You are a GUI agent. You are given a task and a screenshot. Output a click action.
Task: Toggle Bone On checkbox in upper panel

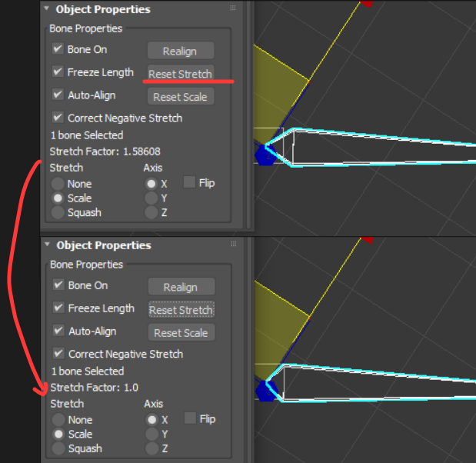tap(58, 49)
